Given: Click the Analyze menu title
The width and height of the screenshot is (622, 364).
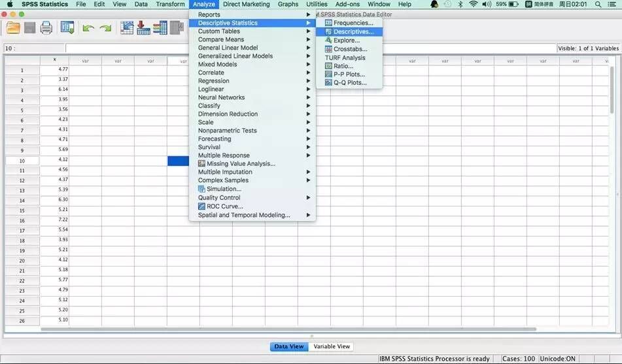Looking at the screenshot, I should 204,4.
